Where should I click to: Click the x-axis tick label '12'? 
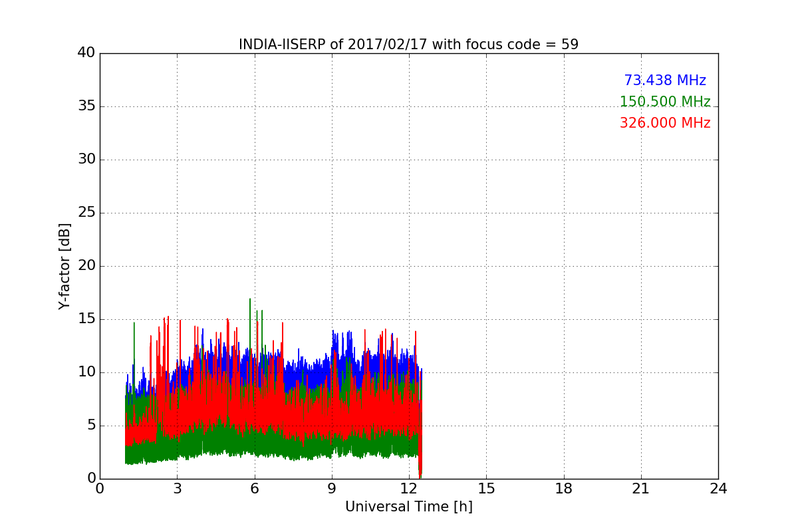coord(409,489)
